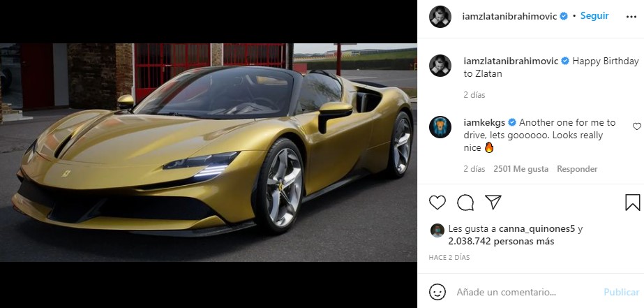This screenshot has width=644, height=308.
Task: Open iamzlatanibrahimovic profile picture in header
Action: [x=440, y=17]
